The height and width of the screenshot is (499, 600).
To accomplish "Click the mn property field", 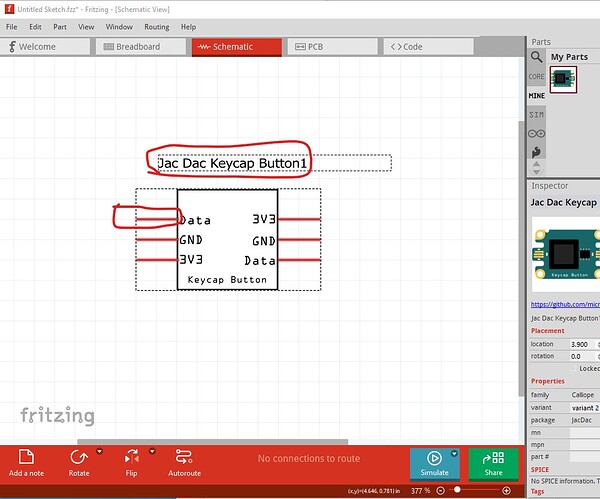I will tap(585, 433).
